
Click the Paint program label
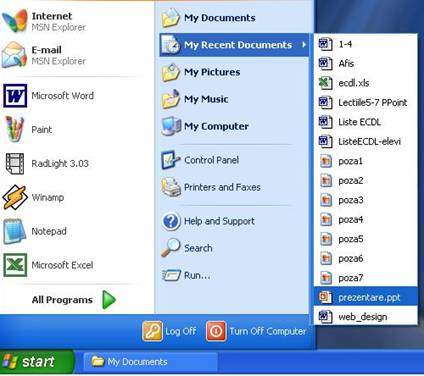coord(42,129)
